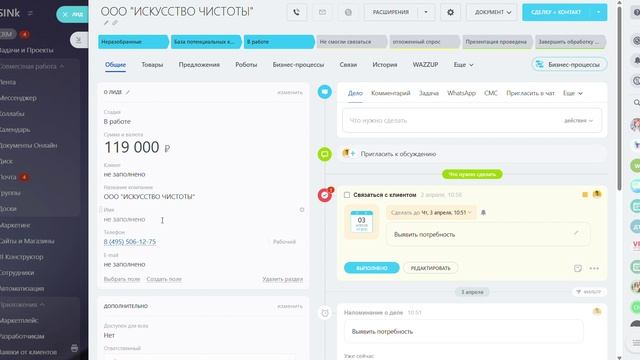Open Мессенджер in the sidebar
Screen dimensions: 640x360
point(18,98)
